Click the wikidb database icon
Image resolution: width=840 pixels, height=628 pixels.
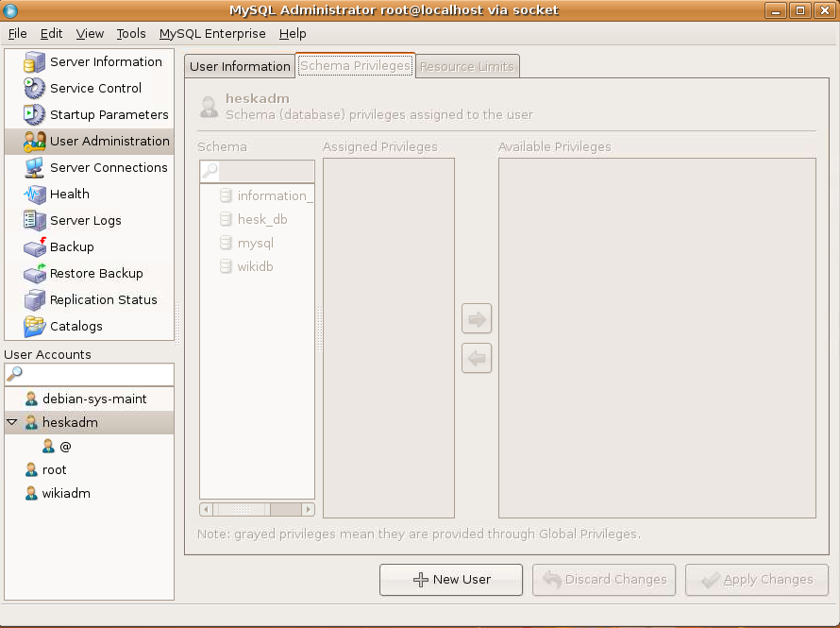click(227, 266)
